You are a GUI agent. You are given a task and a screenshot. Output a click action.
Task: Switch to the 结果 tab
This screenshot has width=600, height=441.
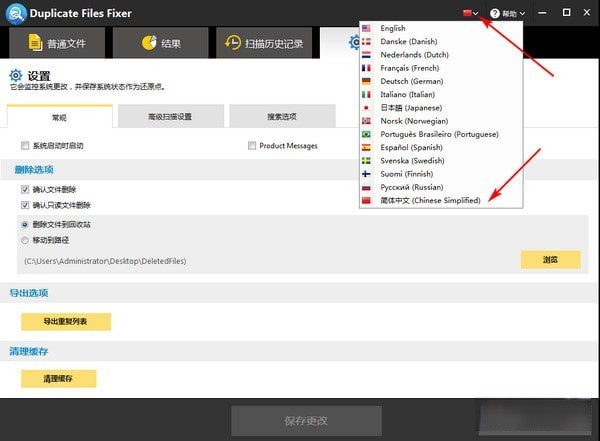click(x=161, y=43)
